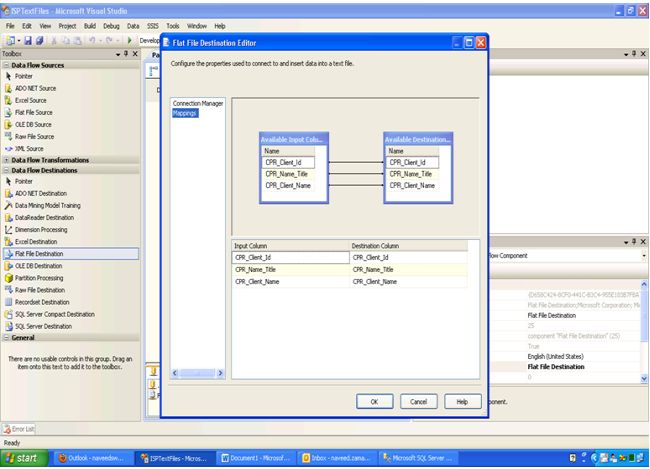
Task: Open the Toolbox window position dropdown
Action: pos(118,54)
